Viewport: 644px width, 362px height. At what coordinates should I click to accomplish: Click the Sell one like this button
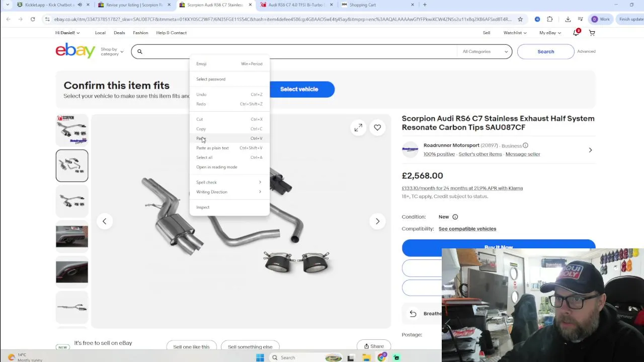click(x=191, y=346)
